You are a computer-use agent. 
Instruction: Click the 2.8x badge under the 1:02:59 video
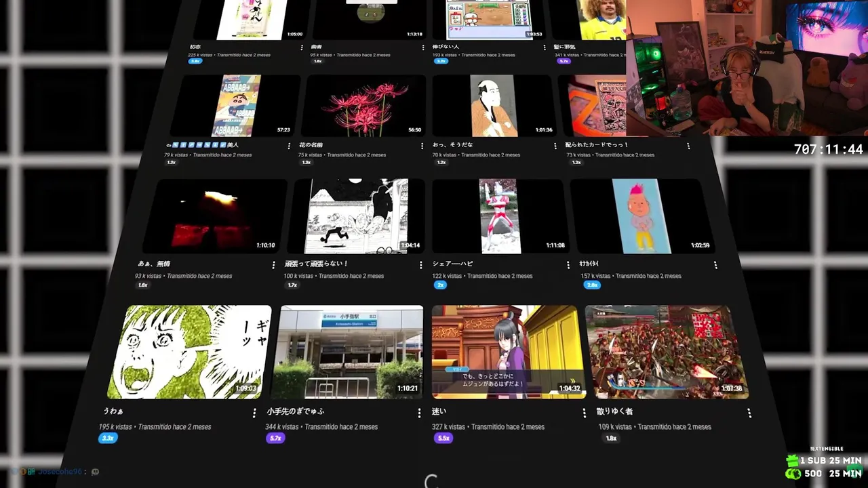pos(592,285)
